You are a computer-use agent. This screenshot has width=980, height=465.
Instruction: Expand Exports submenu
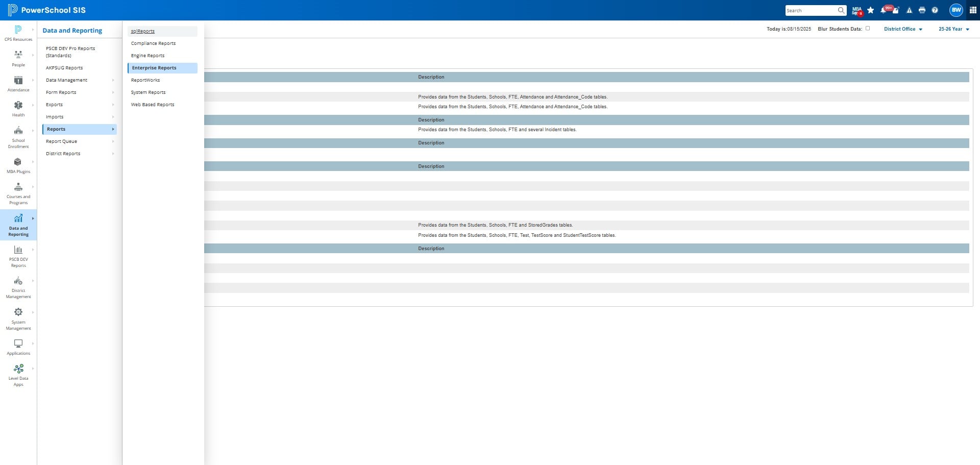click(80, 105)
